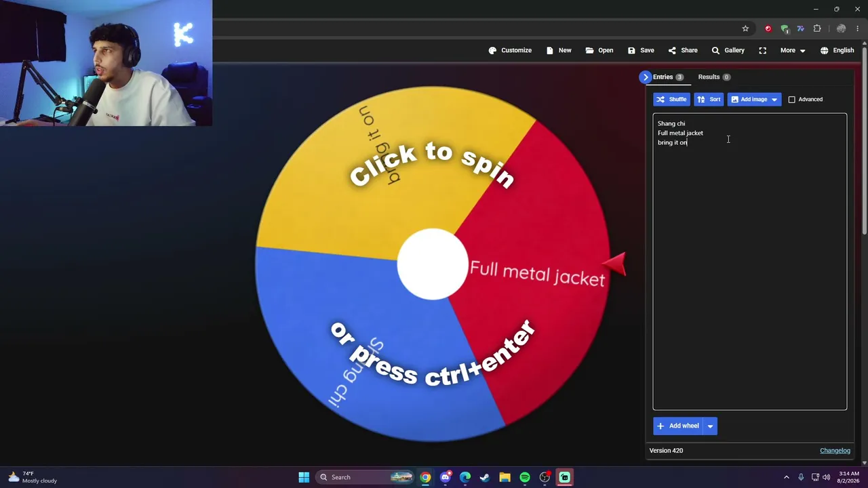Image resolution: width=868 pixels, height=488 pixels.
Task: Open the green-icon app in taskbar
Action: [564, 477]
